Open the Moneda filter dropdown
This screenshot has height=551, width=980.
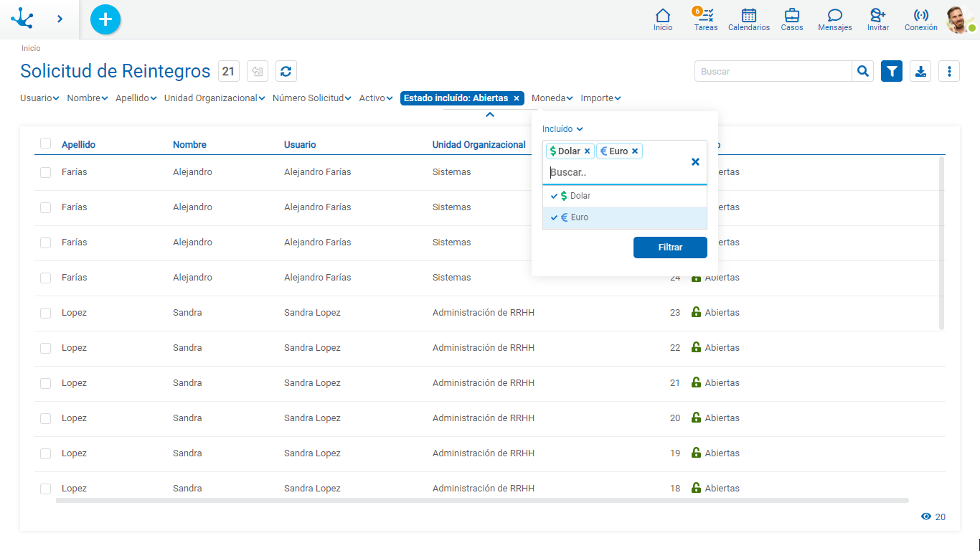click(552, 98)
